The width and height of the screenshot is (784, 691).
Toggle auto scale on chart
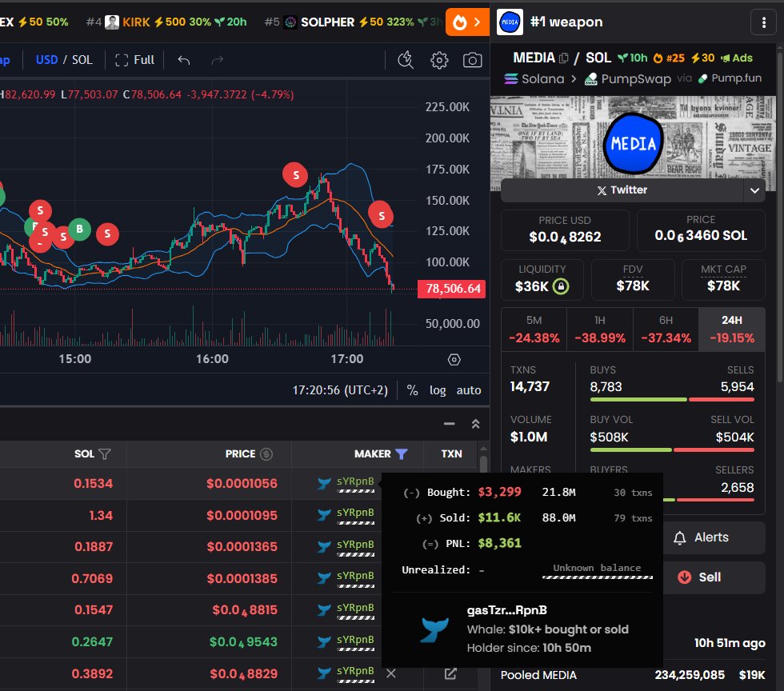(469, 390)
